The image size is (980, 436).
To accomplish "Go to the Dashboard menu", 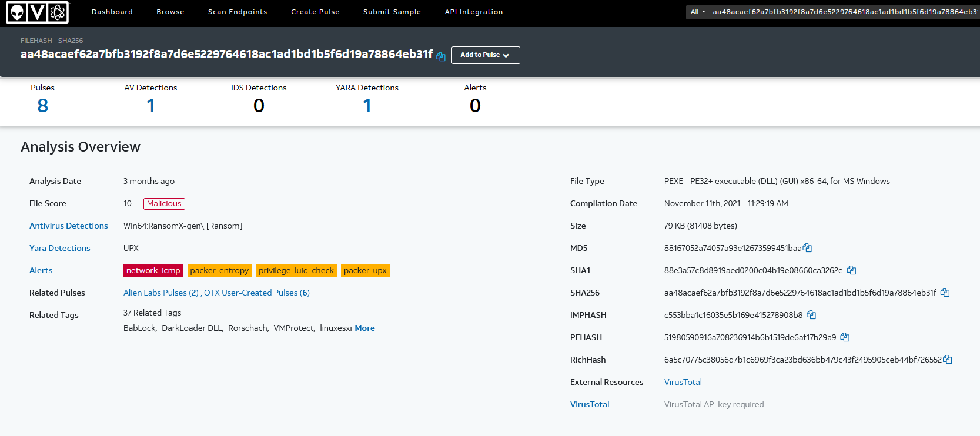I will [112, 12].
